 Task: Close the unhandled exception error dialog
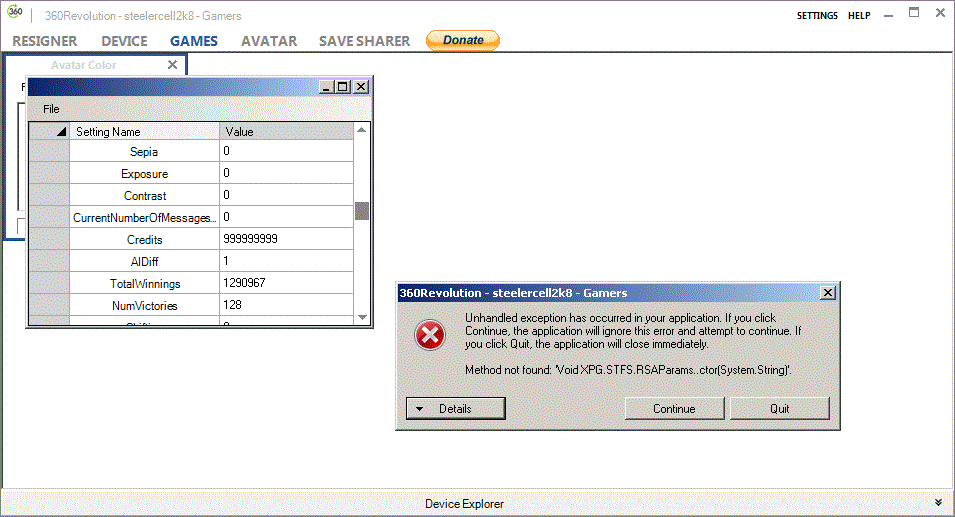point(827,293)
